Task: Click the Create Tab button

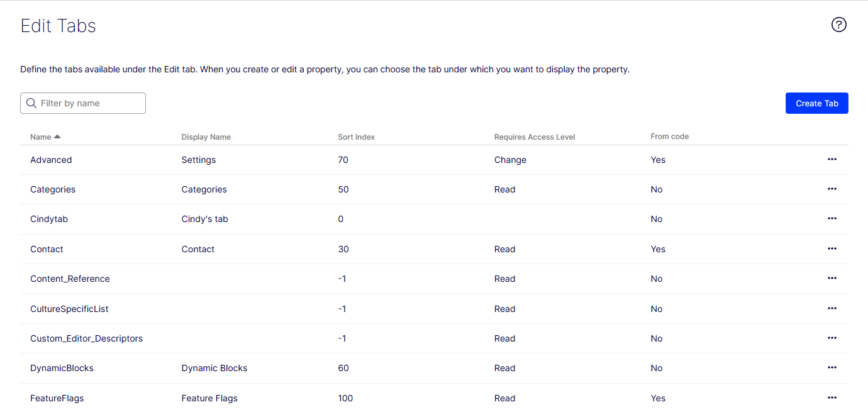Action: [816, 103]
